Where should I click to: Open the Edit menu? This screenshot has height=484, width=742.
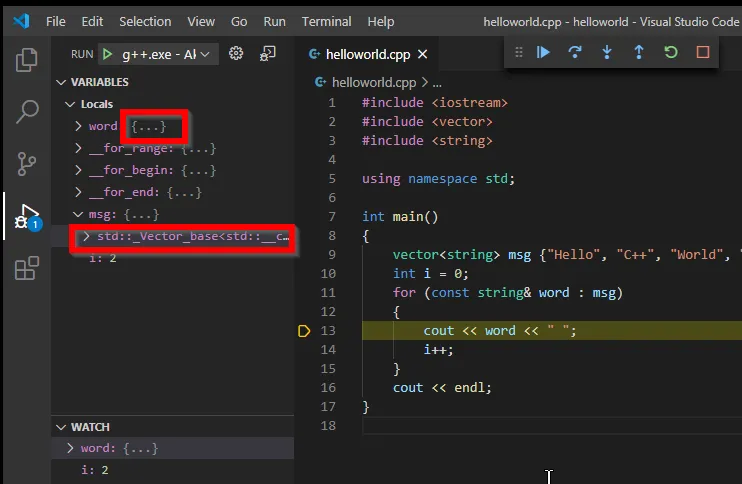point(92,22)
